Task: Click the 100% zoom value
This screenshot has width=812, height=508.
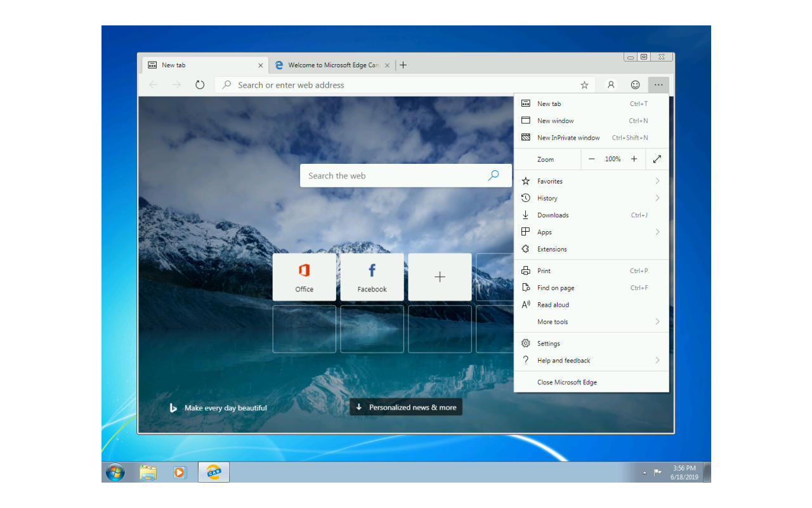Action: pyautogui.click(x=613, y=159)
